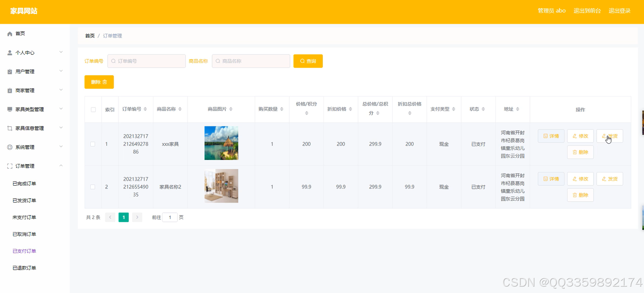The image size is (644, 293).
Task: Check the checkbox for 家具名称2 row
Action: pos(93,187)
